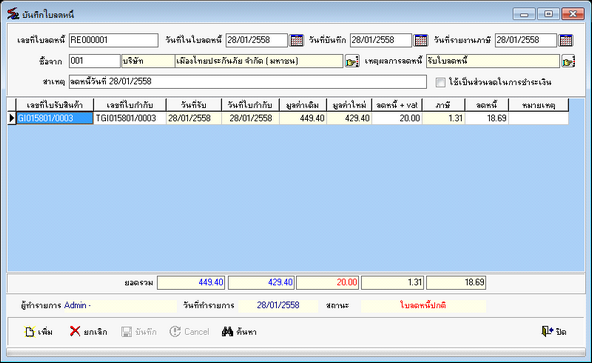Click the Cancel button
Viewport: 592px width, 363px height.
click(x=189, y=332)
